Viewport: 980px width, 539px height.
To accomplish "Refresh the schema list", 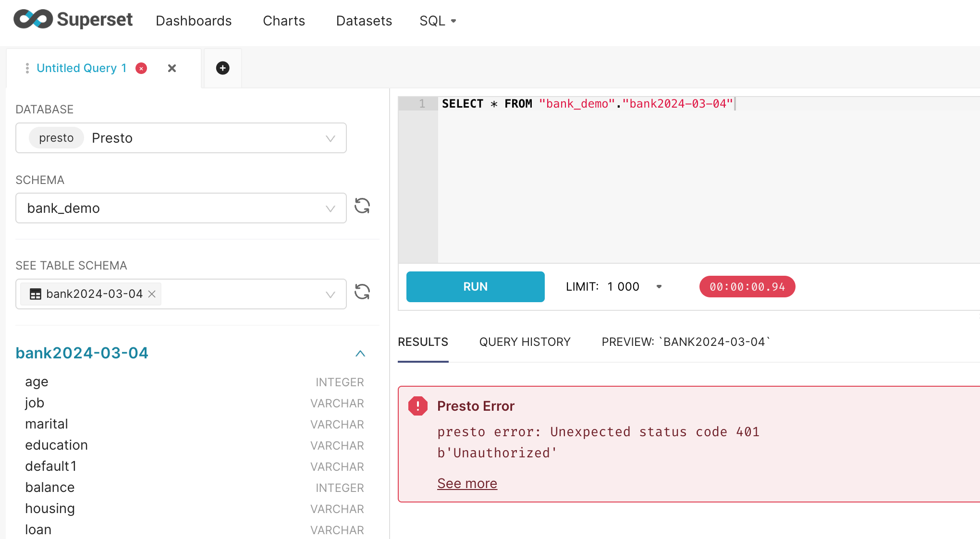I will point(362,206).
